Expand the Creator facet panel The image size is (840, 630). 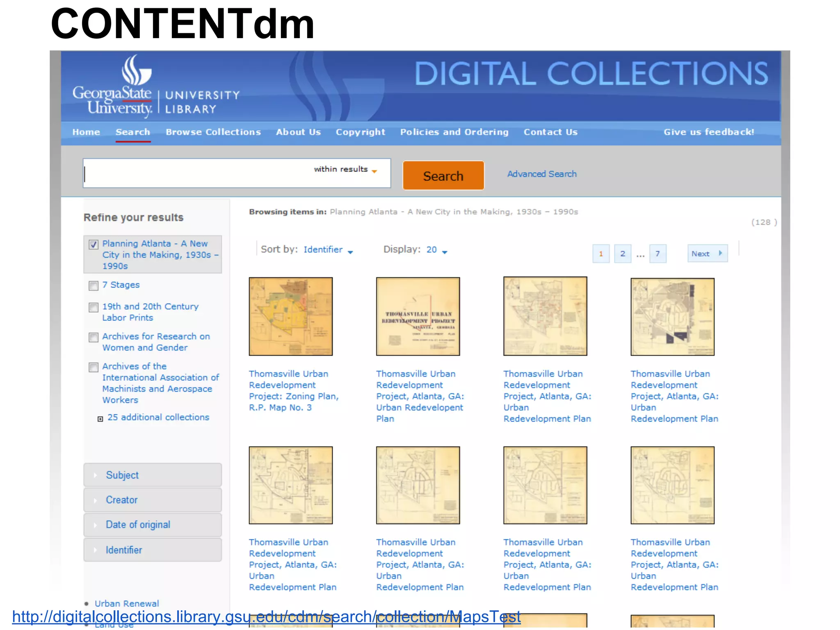tap(153, 500)
